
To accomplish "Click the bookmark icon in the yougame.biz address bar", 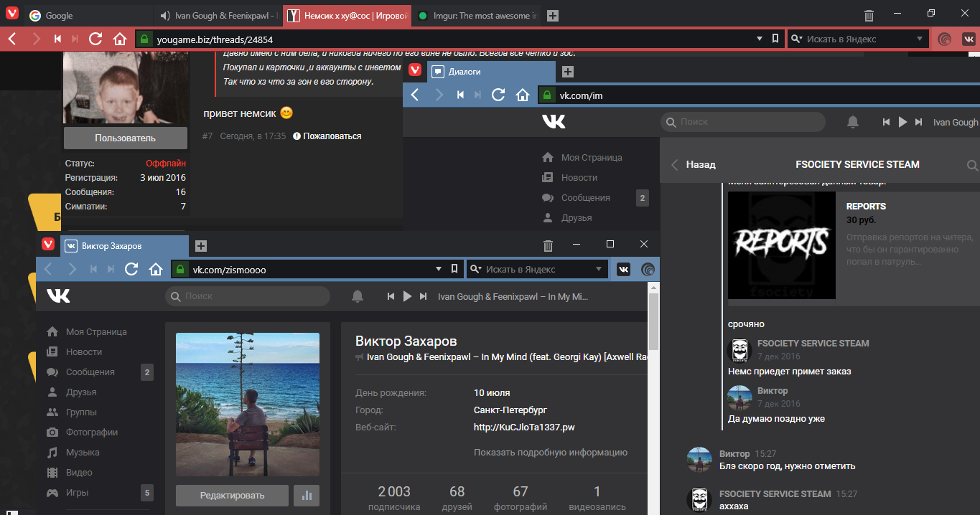I will (x=775, y=39).
